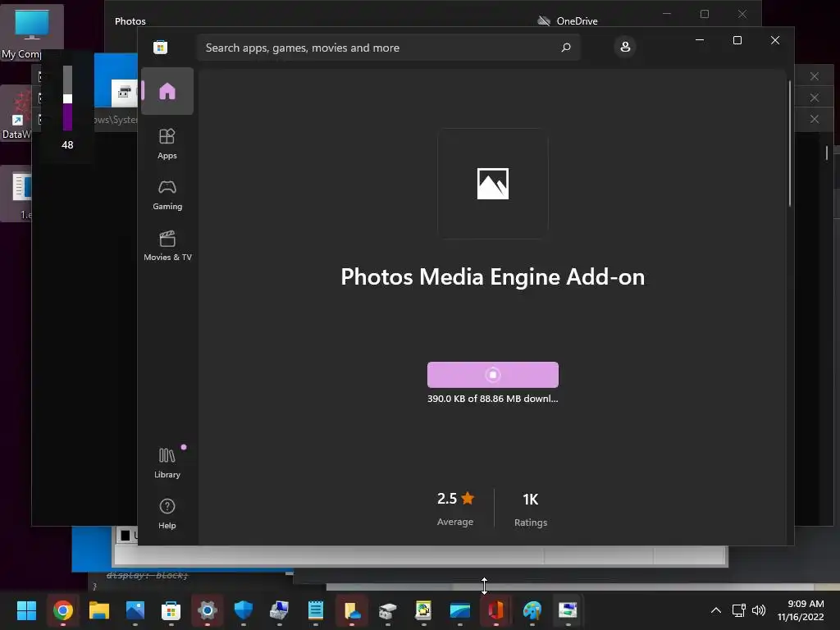The image size is (840, 630).
Task: Open File Explorer from the taskbar
Action: point(99,610)
